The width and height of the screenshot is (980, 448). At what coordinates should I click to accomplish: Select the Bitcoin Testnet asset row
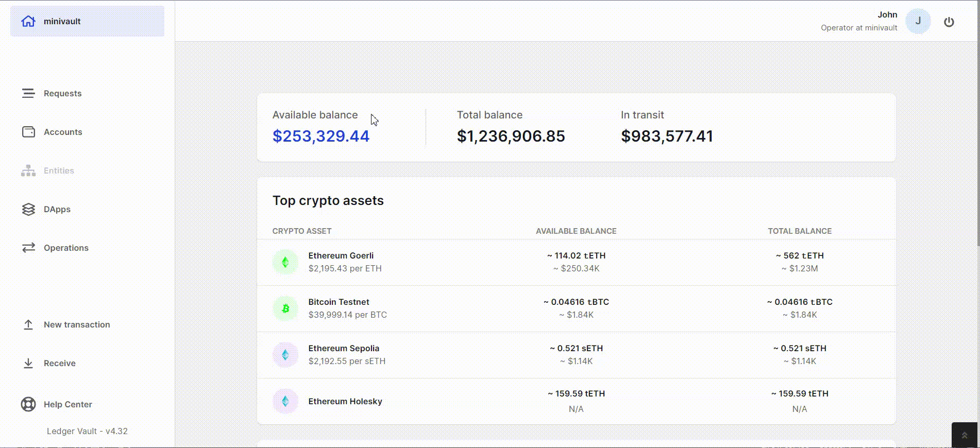point(576,308)
